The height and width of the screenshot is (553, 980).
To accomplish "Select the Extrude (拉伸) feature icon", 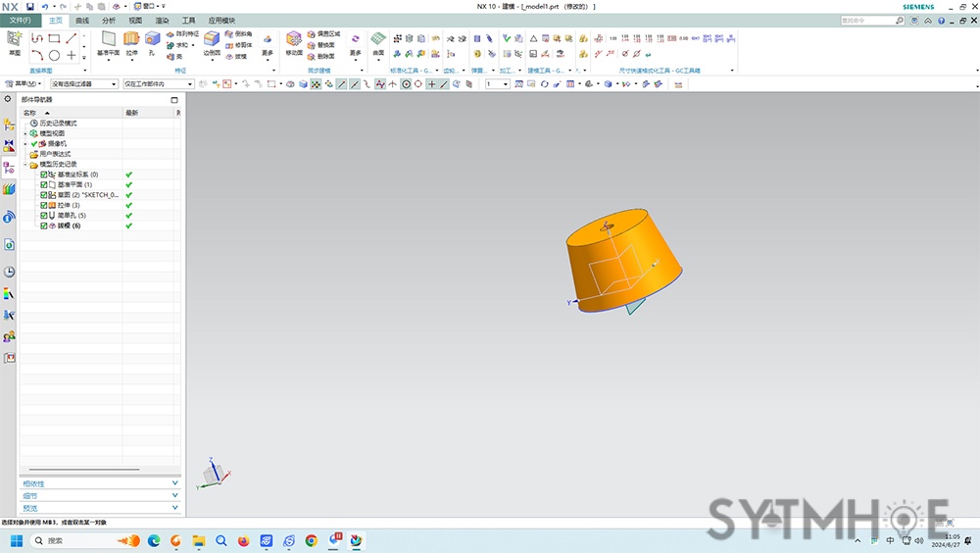I will pyautogui.click(x=131, y=41).
